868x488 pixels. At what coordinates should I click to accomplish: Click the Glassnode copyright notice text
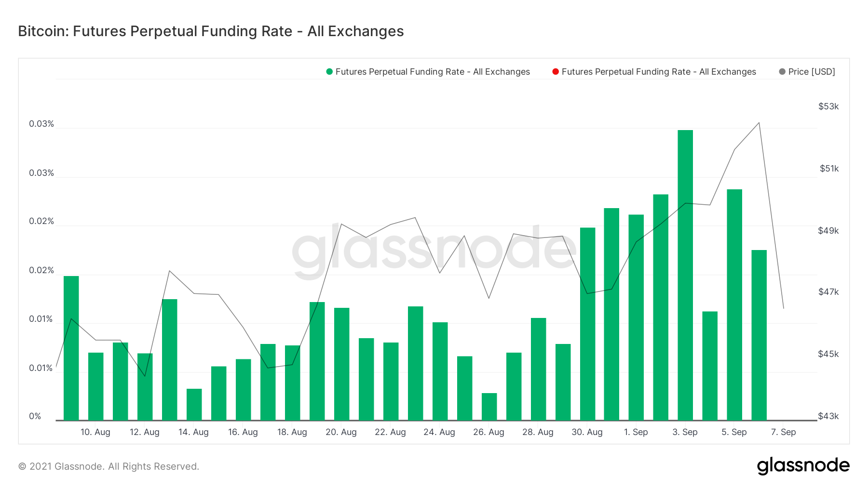108,466
